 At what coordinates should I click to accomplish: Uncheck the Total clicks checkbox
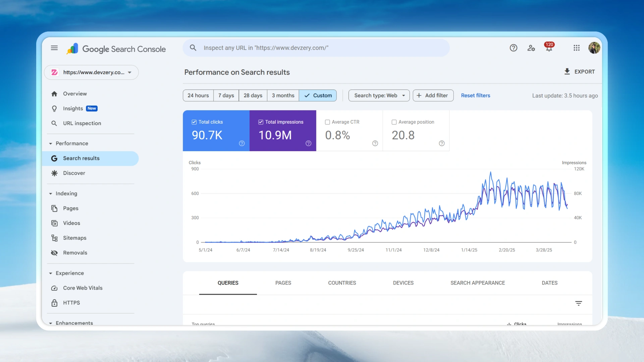pos(194,122)
